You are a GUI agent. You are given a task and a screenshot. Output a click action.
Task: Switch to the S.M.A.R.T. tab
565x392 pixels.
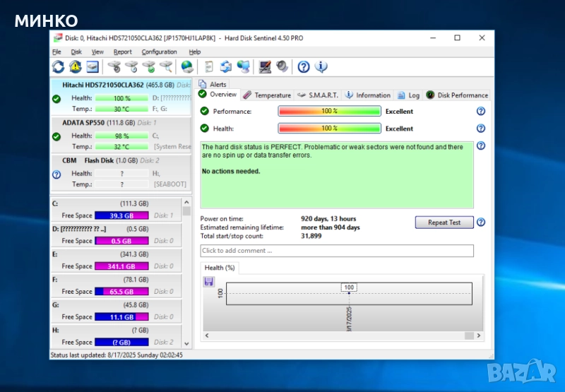coord(318,95)
